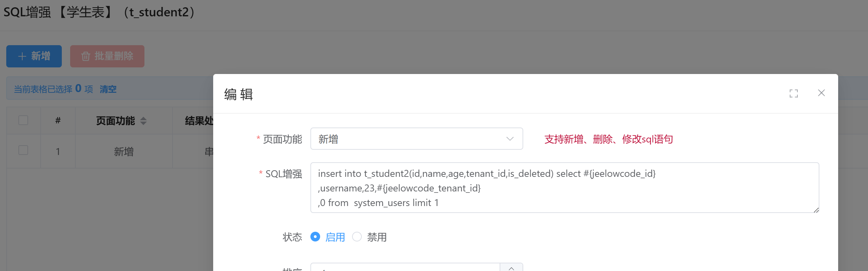Click the 结果处 column header
This screenshot has width=868, height=271.
(x=199, y=121)
